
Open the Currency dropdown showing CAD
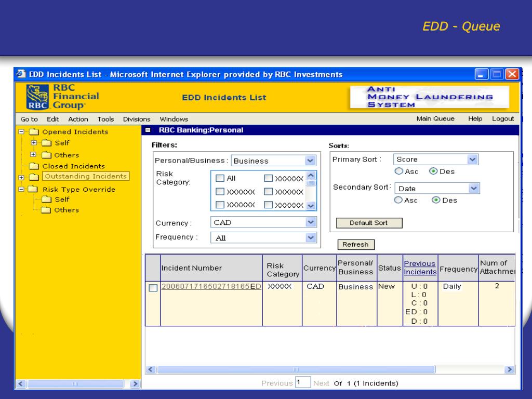coord(311,222)
